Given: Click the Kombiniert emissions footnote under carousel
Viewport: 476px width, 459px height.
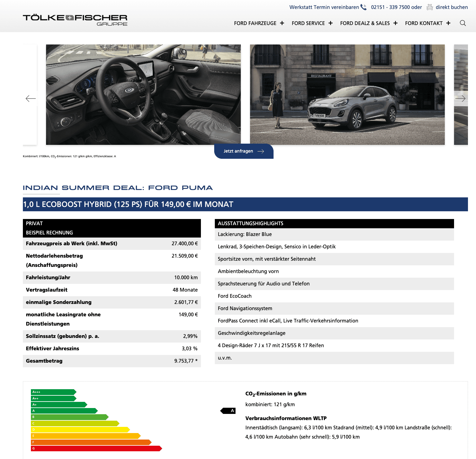Looking at the screenshot, I should coord(70,156).
